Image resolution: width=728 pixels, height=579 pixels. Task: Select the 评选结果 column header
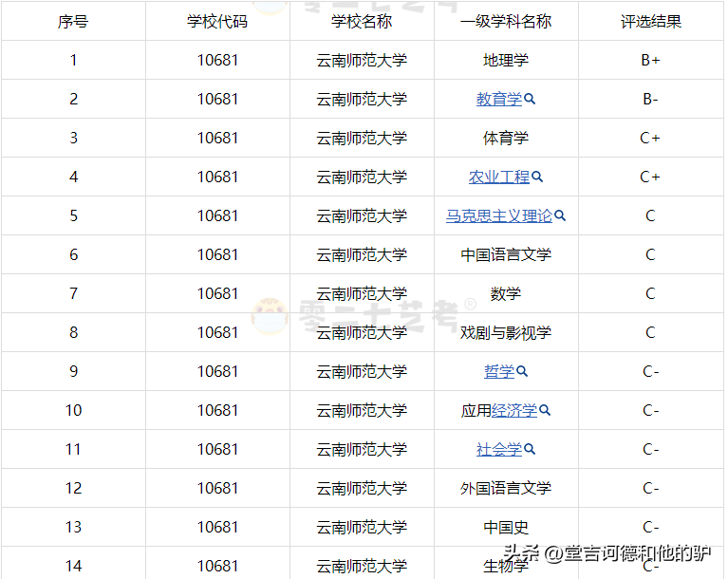650,22
